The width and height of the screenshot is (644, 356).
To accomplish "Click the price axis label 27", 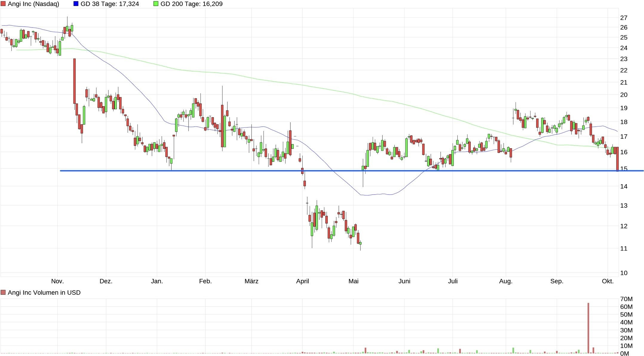I will point(624,18).
